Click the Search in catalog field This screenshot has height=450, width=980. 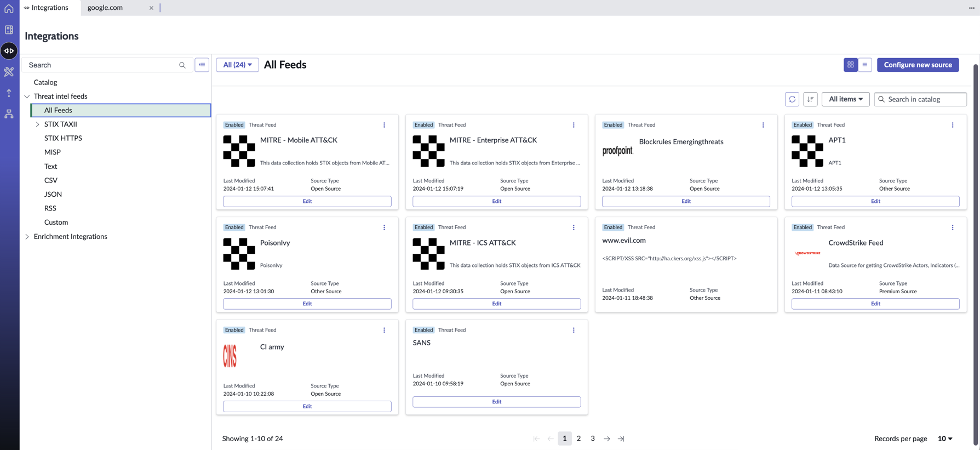point(920,99)
